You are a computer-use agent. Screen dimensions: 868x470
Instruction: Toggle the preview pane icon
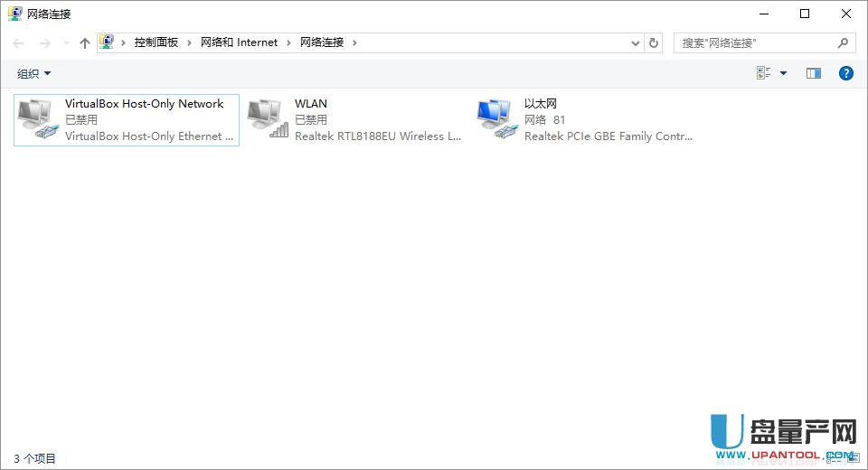click(x=814, y=73)
